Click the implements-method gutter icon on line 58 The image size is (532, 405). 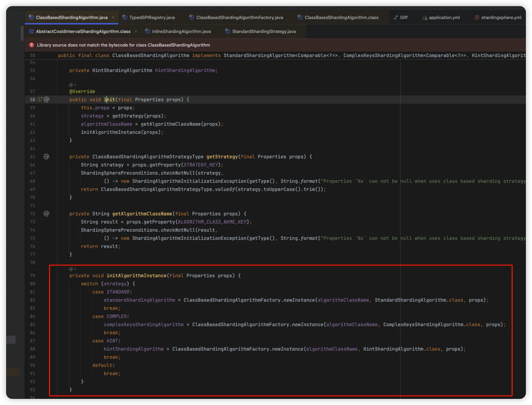click(x=40, y=100)
